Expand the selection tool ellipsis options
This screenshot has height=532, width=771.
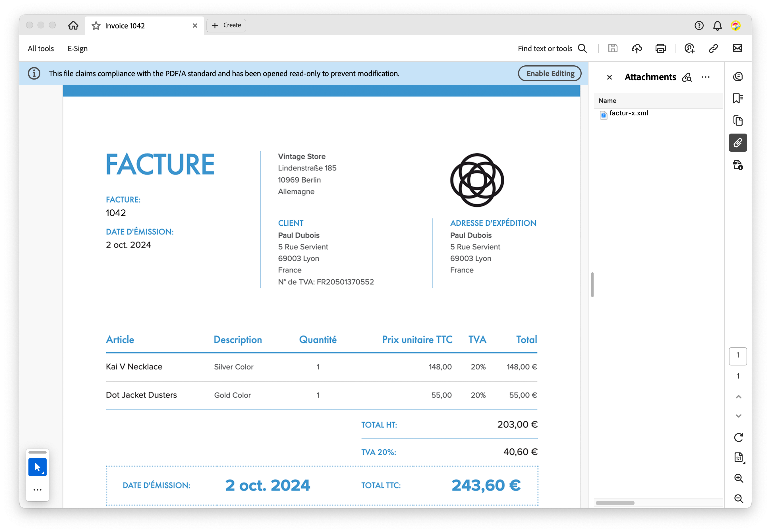[37, 489]
